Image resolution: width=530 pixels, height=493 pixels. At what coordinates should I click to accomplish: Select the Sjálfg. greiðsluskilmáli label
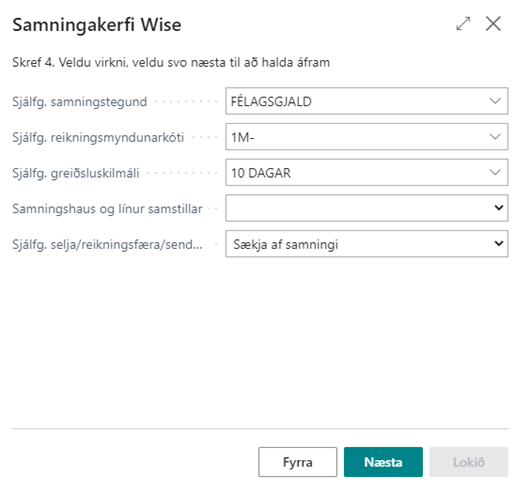coord(76,173)
